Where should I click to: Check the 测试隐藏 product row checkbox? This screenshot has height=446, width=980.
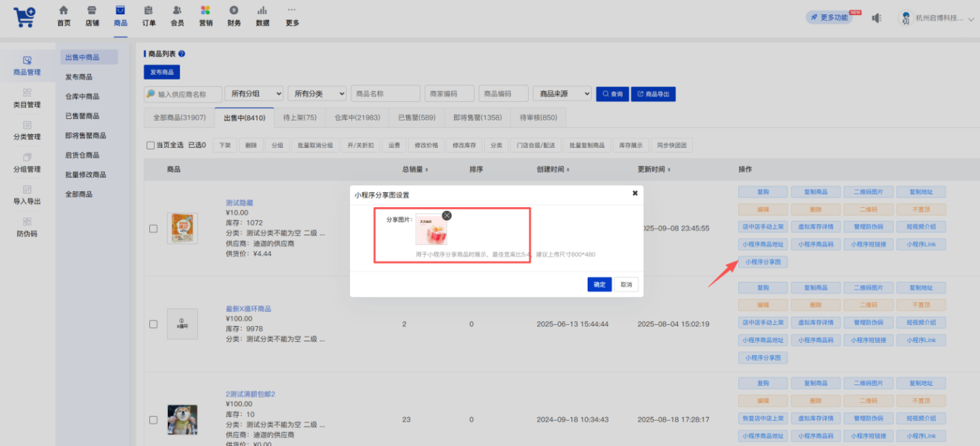(153, 229)
